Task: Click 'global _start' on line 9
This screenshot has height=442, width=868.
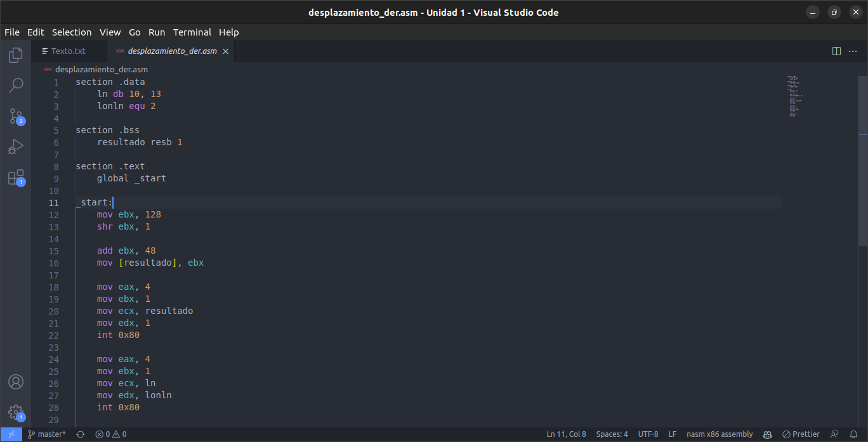Action: click(131, 178)
